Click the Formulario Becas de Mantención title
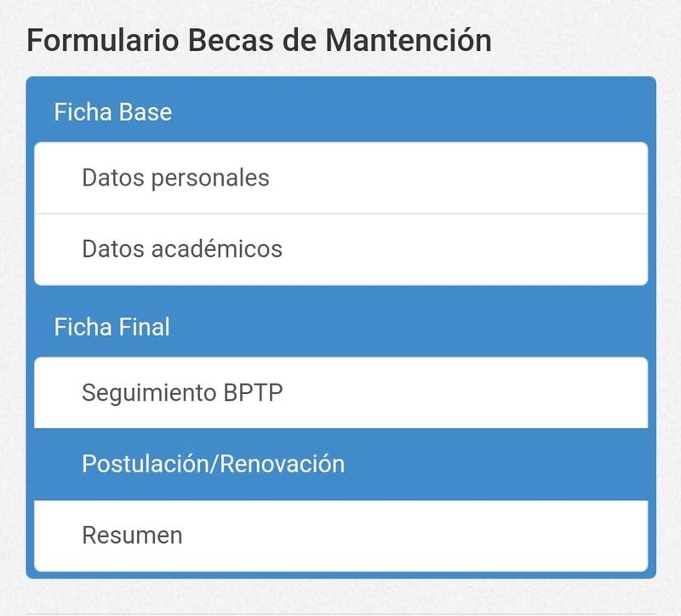The image size is (681, 616). [x=259, y=40]
